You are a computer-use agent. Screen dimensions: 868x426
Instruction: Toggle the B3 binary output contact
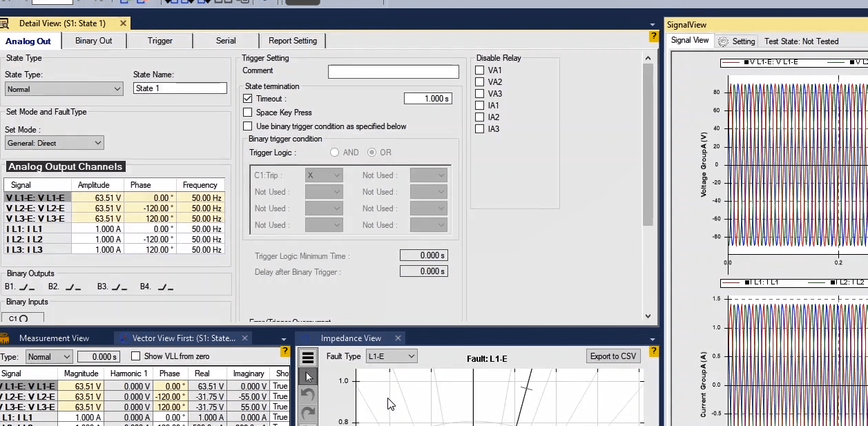119,287
